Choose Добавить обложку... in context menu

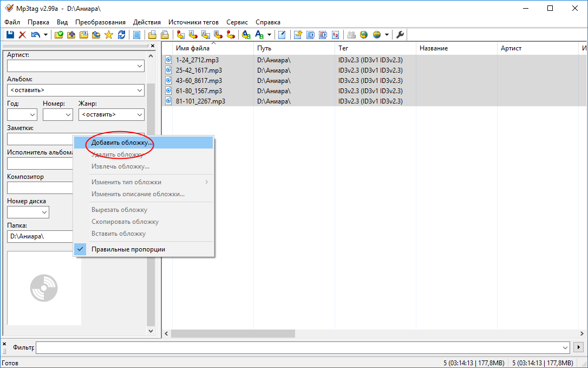(143, 143)
